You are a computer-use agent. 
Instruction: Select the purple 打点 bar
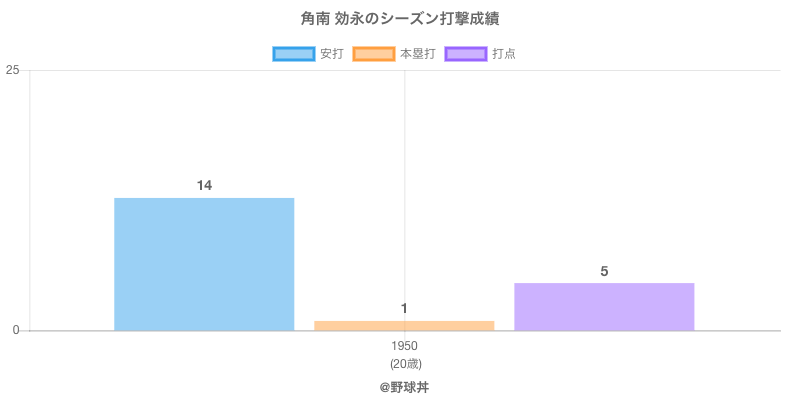(604, 306)
